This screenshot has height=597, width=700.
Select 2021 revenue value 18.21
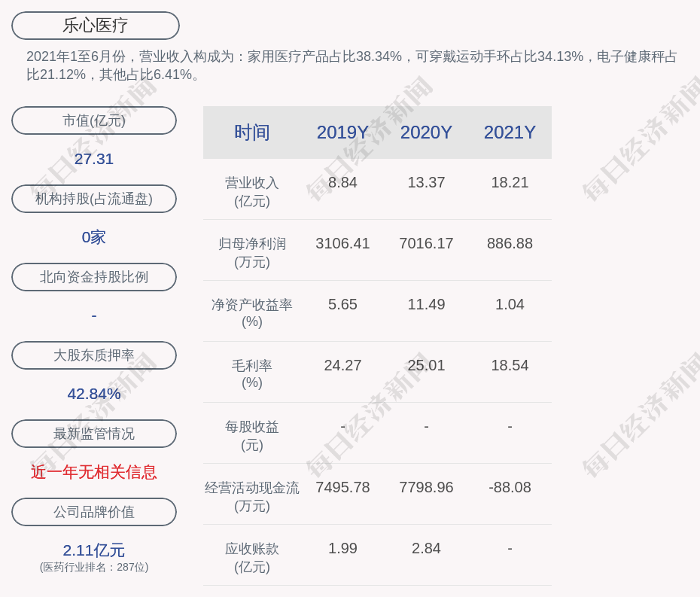[510, 183]
